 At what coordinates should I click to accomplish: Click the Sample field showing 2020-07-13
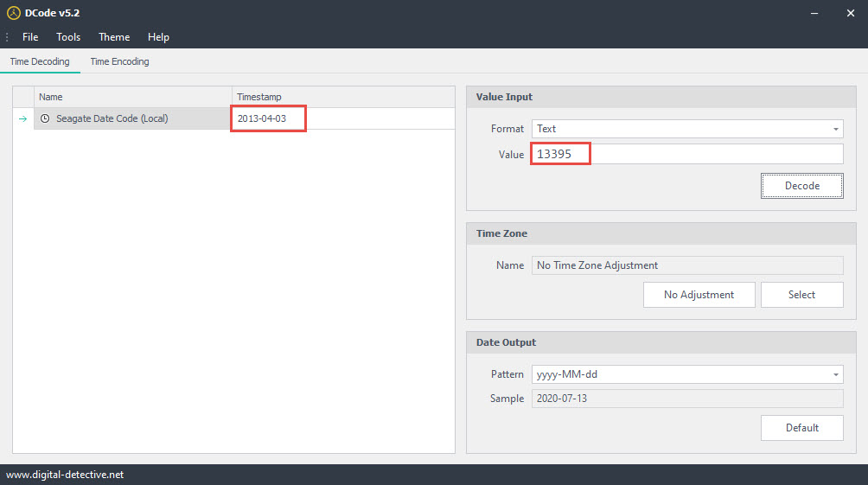687,398
